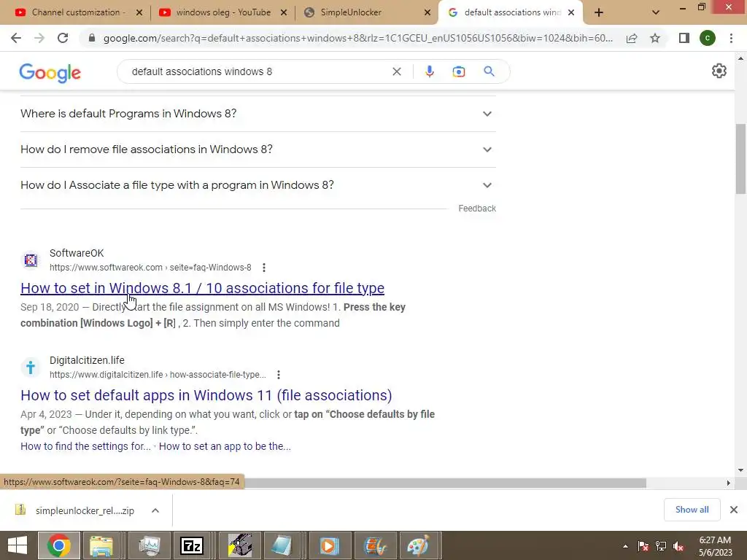Open new tab with plus button
The height and width of the screenshot is (560, 747).
tap(599, 12)
